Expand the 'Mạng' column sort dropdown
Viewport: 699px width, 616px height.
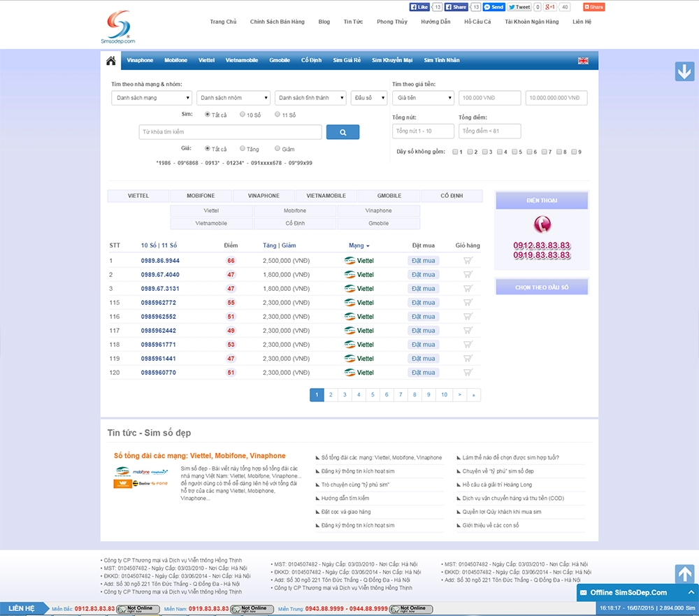coord(359,246)
